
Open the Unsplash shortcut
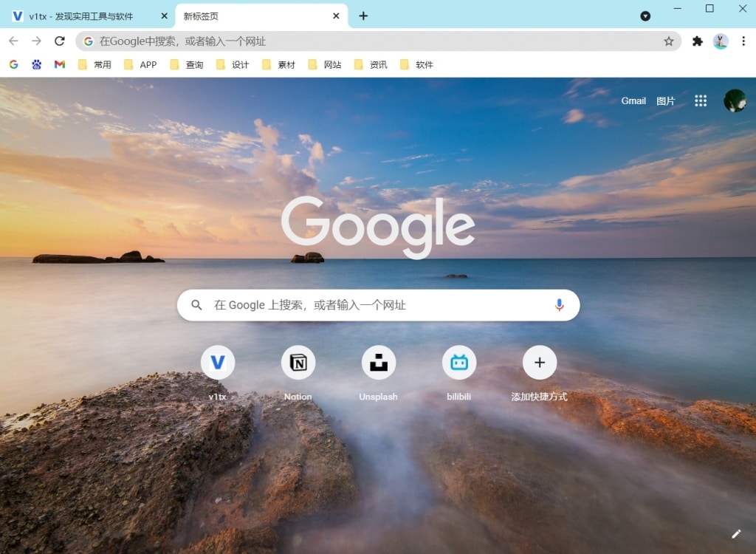(x=379, y=374)
